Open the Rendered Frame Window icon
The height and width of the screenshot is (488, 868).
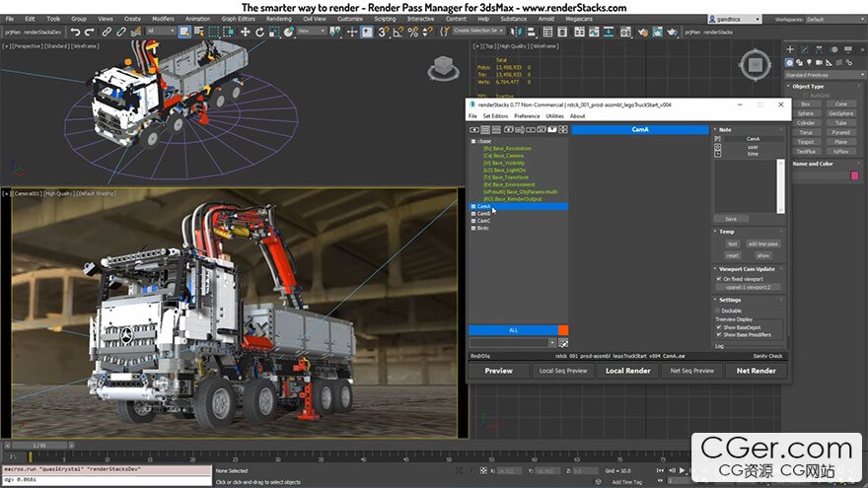tap(657, 33)
